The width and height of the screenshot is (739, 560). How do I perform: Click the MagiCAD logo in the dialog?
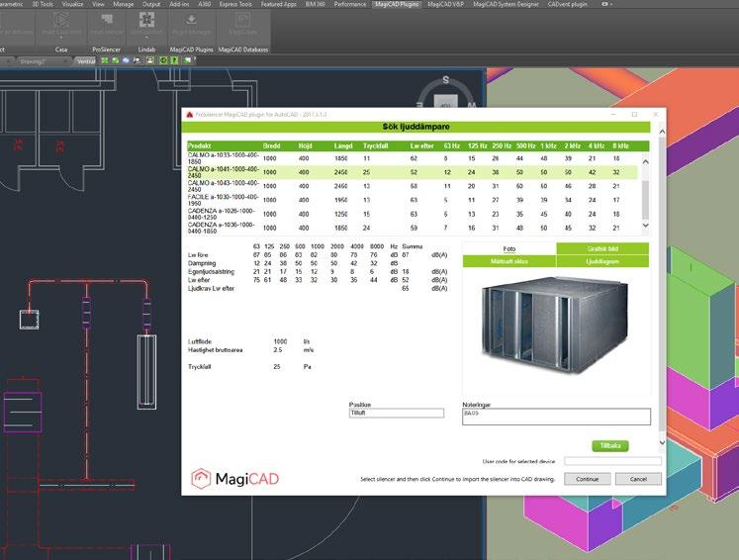[x=234, y=479]
